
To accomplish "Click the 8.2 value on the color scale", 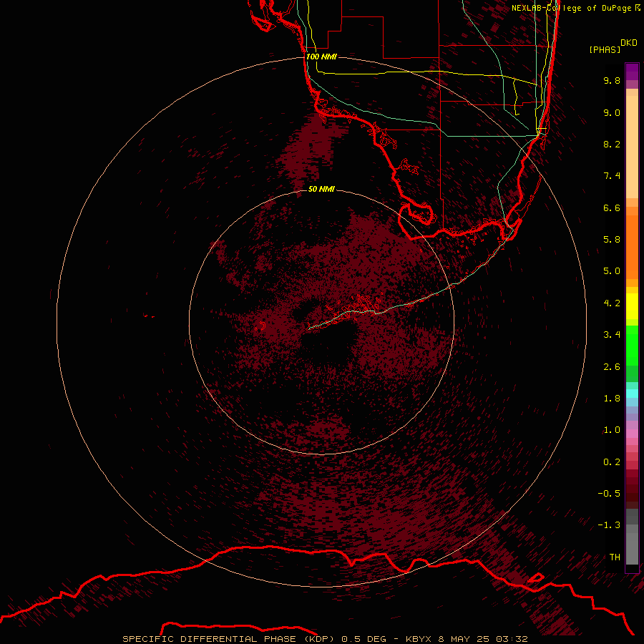I will [612, 144].
